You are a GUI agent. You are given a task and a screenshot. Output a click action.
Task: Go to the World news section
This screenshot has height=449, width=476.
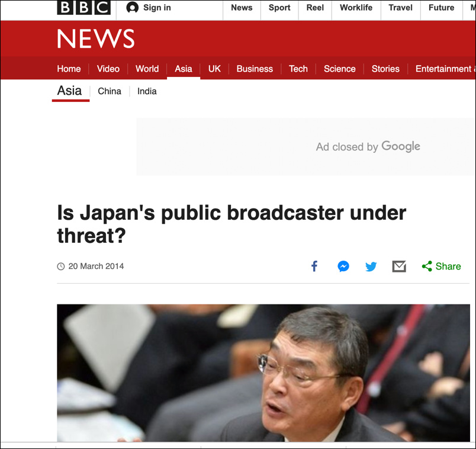point(147,69)
